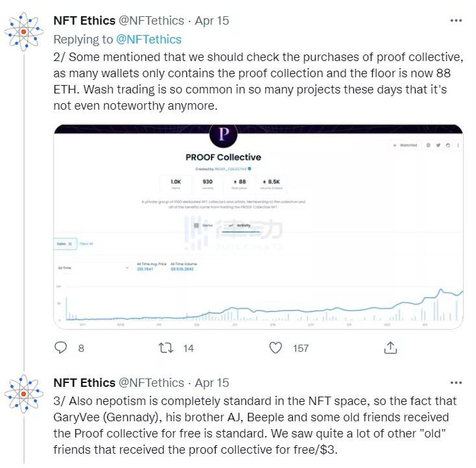Click the reply icon under the second tweet

[60, 349]
